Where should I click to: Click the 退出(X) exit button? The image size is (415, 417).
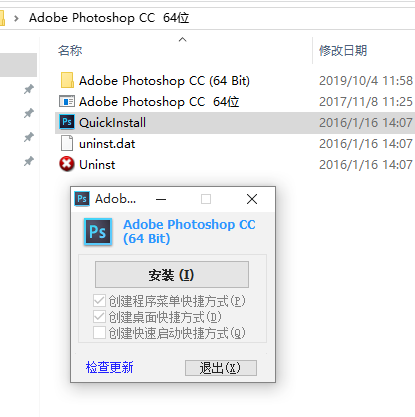[221, 368]
